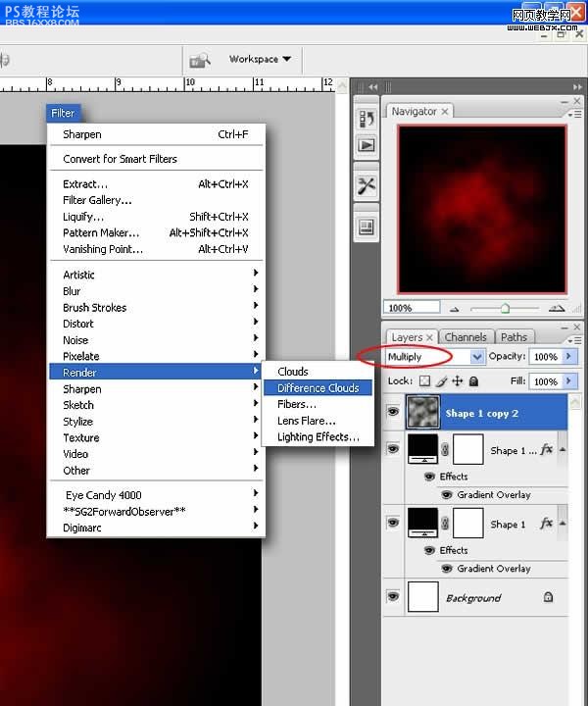This screenshot has height=706, width=588.
Task: Click the Background layer thumbnail
Action: point(423,596)
